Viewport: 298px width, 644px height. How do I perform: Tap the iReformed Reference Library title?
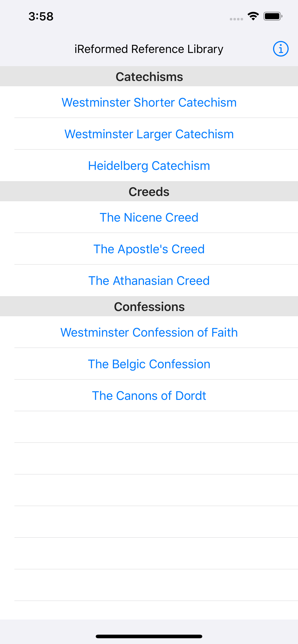(149, 49)
